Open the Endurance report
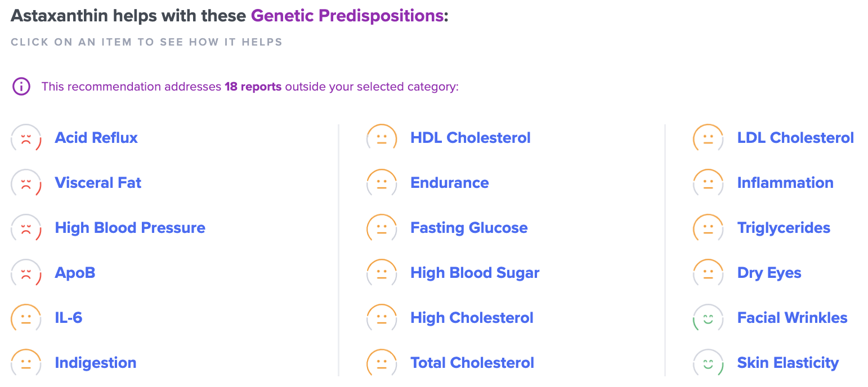The height and width of the screenshot is (387, 868). pyautogui.click(x=449, y=183)
